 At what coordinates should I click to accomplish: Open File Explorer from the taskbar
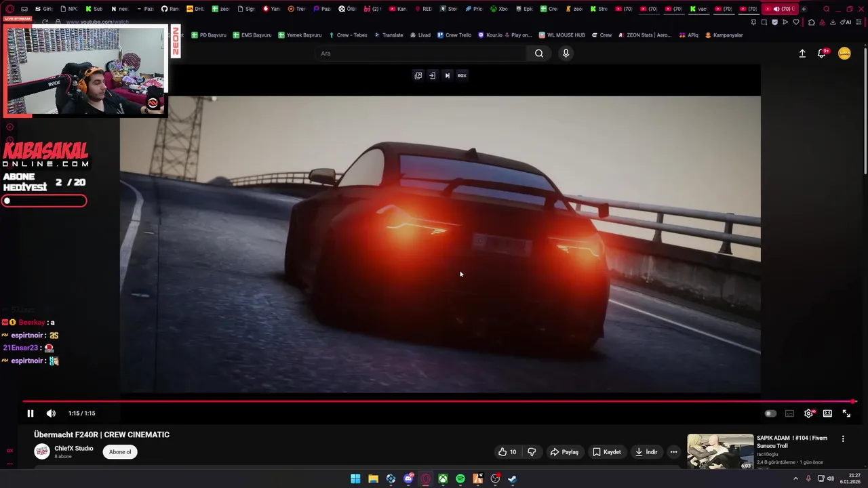[373, 479]
